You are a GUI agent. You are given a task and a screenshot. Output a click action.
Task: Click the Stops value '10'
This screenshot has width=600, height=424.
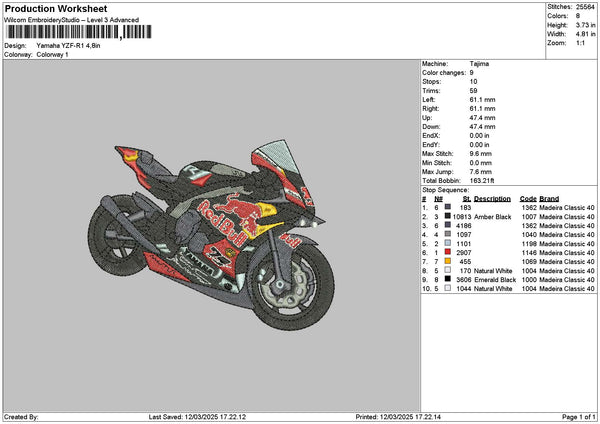tap(474, 82)
